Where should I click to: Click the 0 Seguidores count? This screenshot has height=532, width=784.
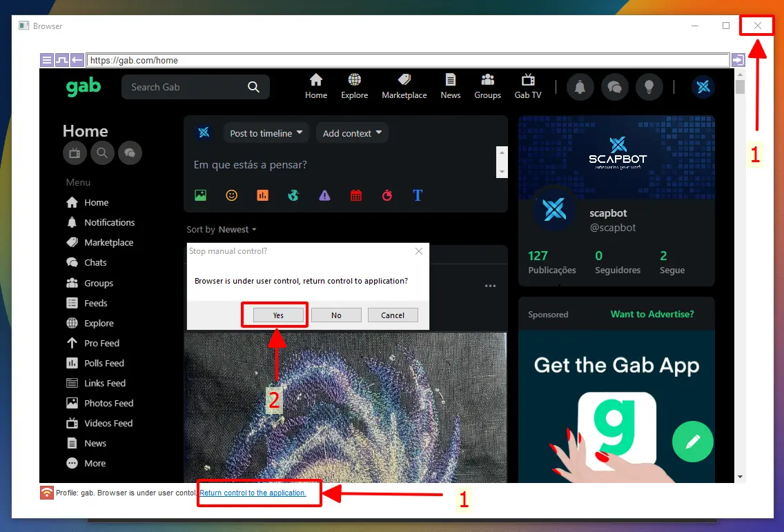tap(618, 262)
